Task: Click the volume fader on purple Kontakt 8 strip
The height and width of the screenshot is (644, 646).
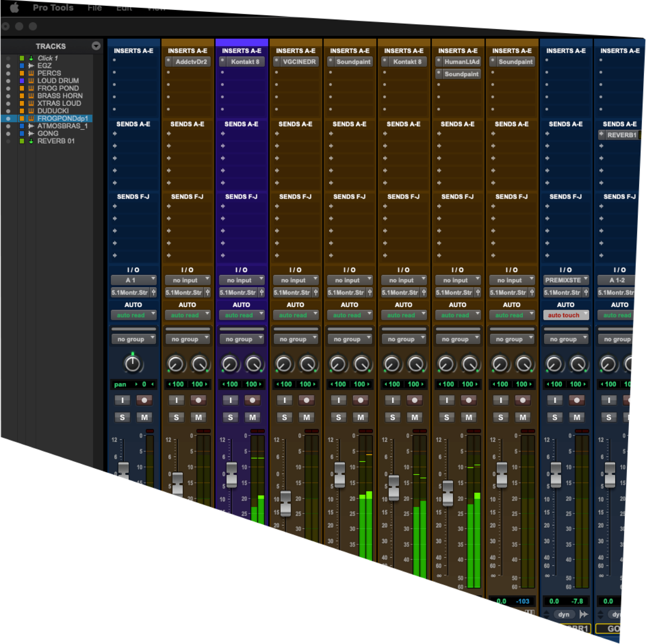Action: [x=232, y=475]
